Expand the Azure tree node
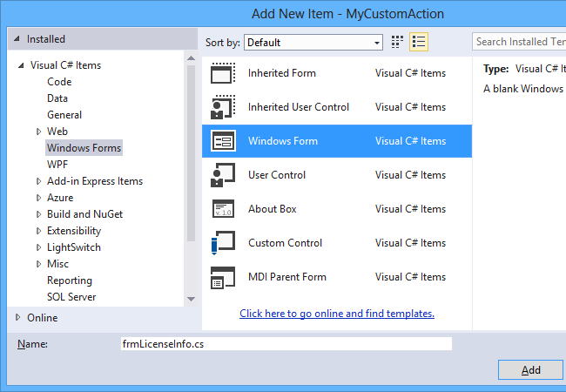 coord(38,198)
